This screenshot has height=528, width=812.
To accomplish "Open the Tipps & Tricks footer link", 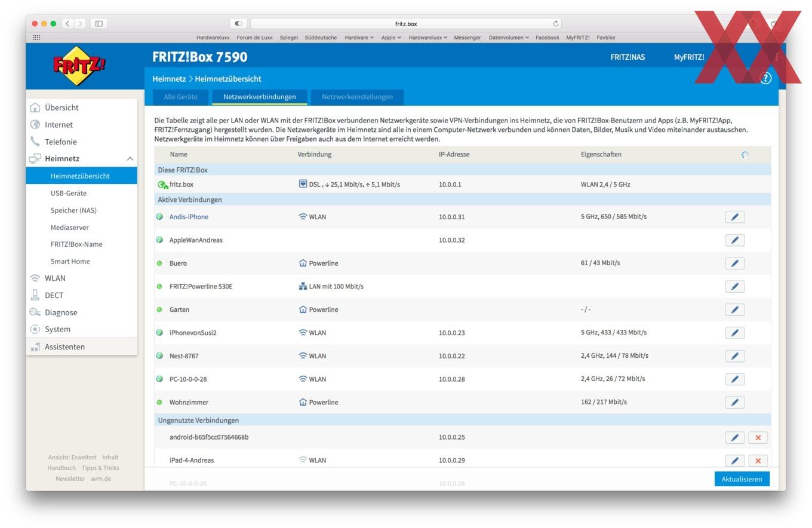I will (100, 468).
